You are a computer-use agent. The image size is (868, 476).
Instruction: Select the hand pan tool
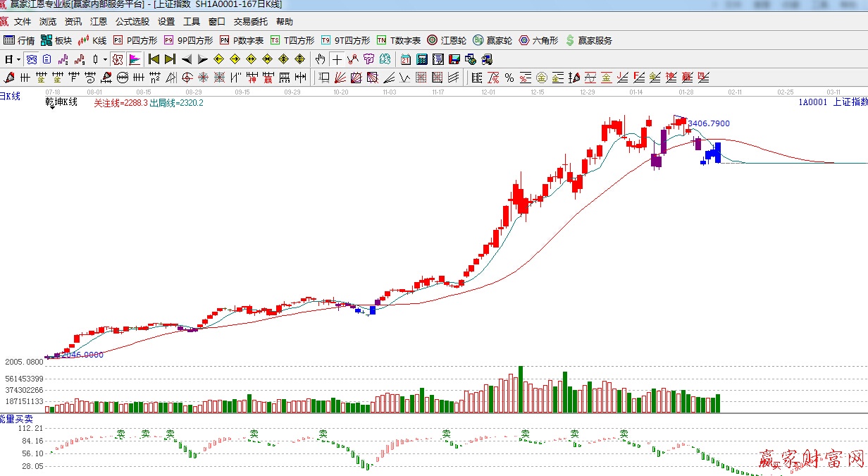[321, 59]
